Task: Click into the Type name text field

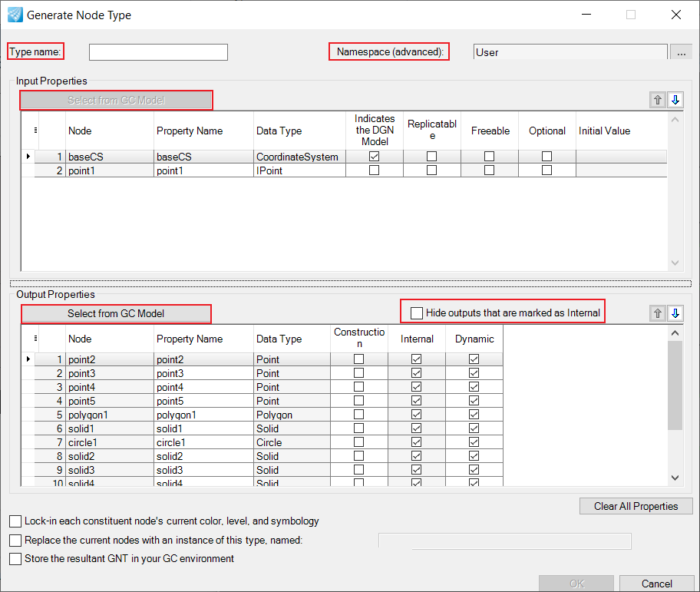Action: pyautogui.click(x=158, y=52)
